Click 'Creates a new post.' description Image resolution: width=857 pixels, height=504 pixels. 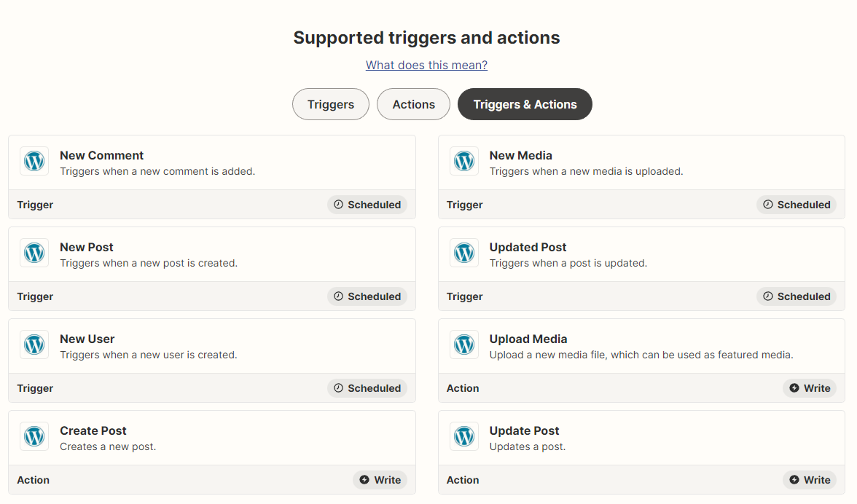[108, 446]
